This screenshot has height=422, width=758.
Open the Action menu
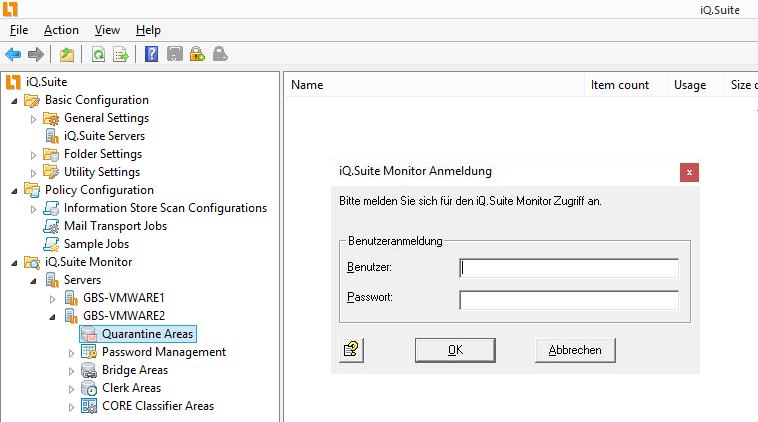tap(61, 30)
